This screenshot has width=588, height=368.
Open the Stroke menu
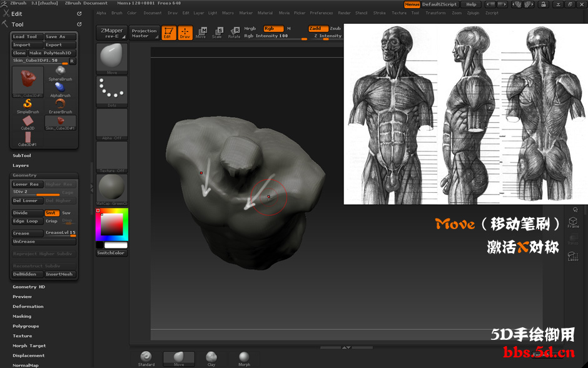380,13
